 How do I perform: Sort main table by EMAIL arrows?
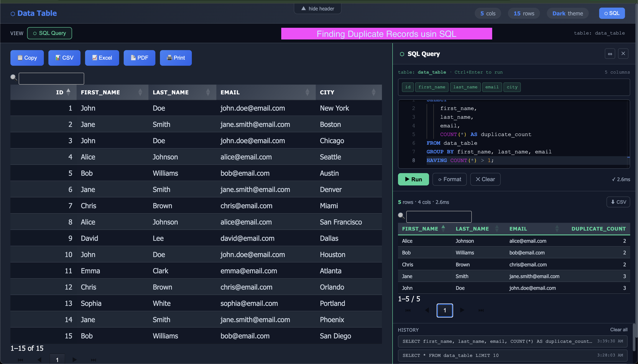click(307, 92)
